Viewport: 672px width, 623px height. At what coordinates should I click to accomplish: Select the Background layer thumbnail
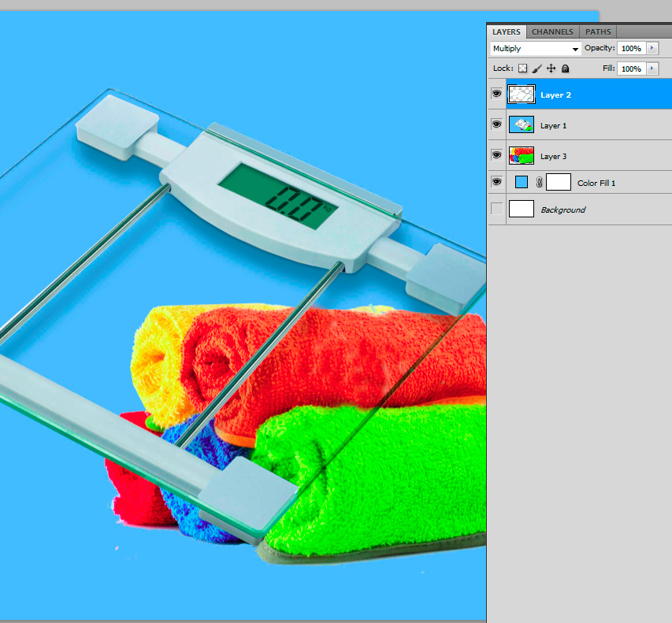click(522, 209)
